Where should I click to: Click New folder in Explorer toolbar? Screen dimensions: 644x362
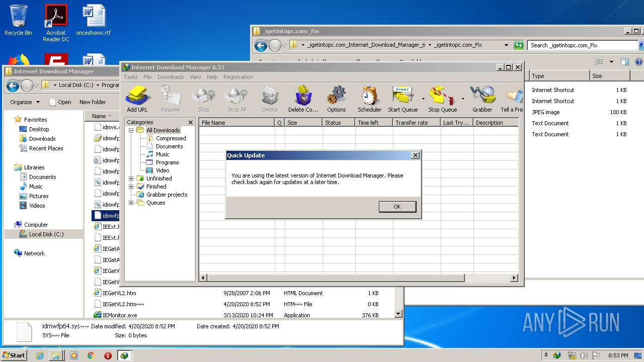(x=92, y=102)
